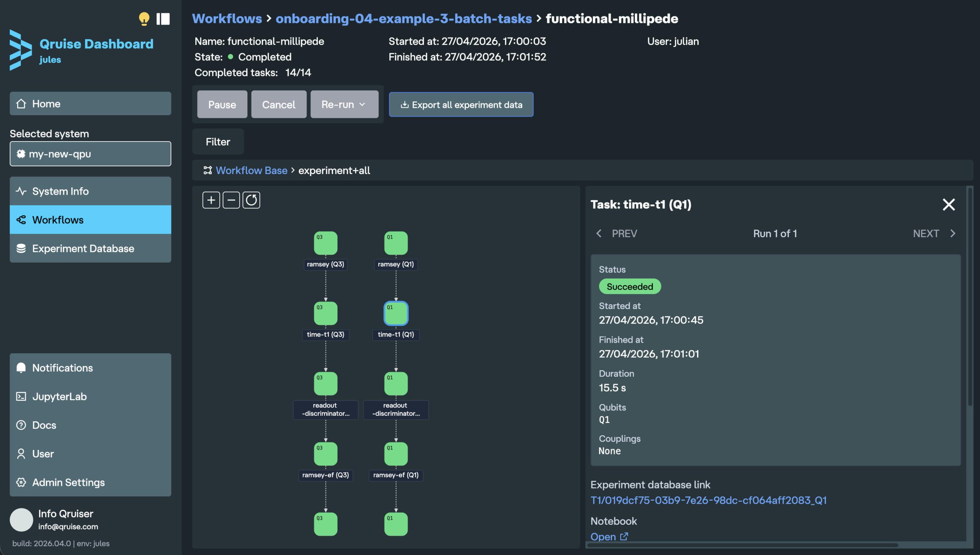The height and width of the screenshot is (555, 980).
Task: Select readout-discriminator Q3 node
Action: pos(326,384)
